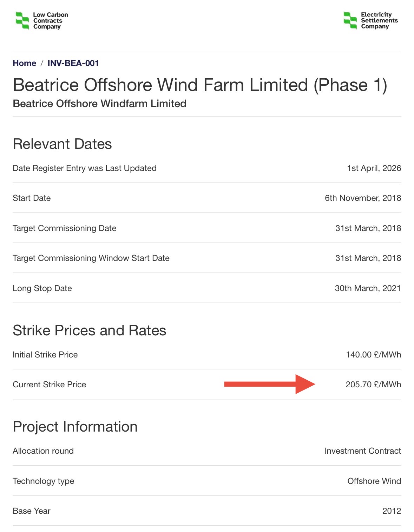Click the red arrow annotation
Screen dimensions: 414x532
269,384
